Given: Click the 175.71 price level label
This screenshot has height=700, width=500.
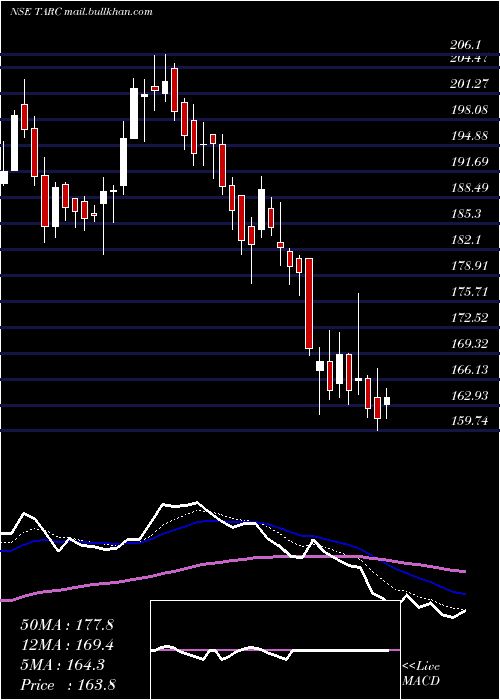Looking at the screenshot, I should click(x=469, y=292).
